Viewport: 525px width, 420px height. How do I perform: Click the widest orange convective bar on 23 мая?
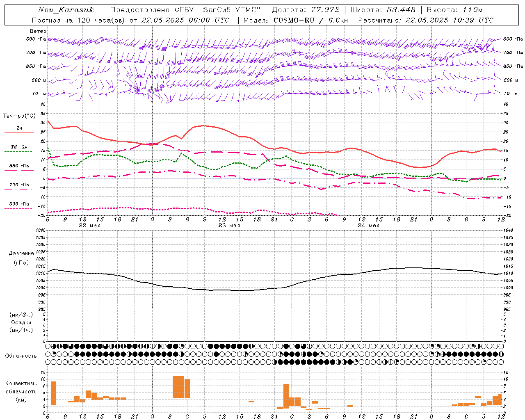pyautogui.click(x=178, y=387)
